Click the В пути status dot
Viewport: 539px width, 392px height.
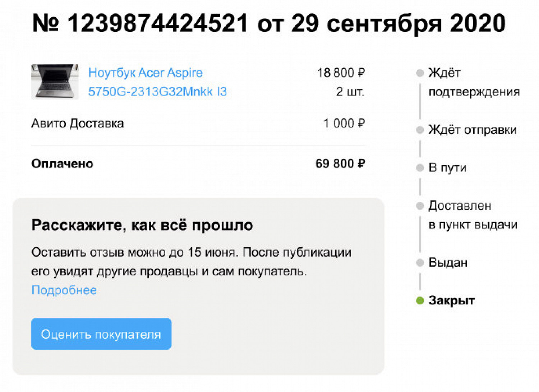[x=420, y=168]
